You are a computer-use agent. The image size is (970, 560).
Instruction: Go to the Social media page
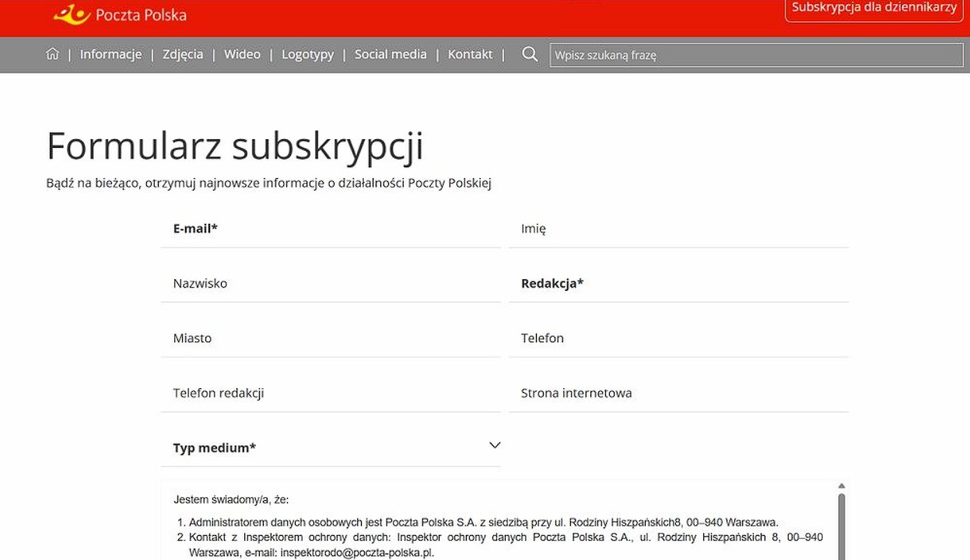pyautogui.click(x=390, y=54)
